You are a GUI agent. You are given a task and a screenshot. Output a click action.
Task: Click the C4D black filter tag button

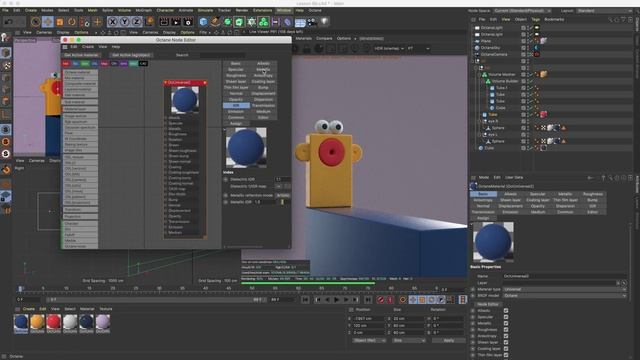click(x=143, y=64)
